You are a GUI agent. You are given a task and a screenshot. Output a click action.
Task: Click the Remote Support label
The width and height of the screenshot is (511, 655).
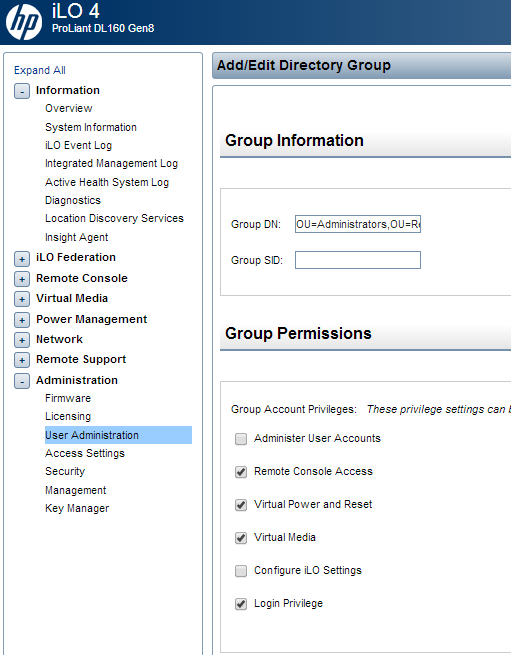pos(81,359)
